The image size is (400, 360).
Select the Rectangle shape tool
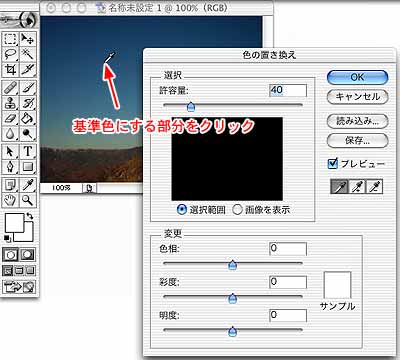pos(28,167)
